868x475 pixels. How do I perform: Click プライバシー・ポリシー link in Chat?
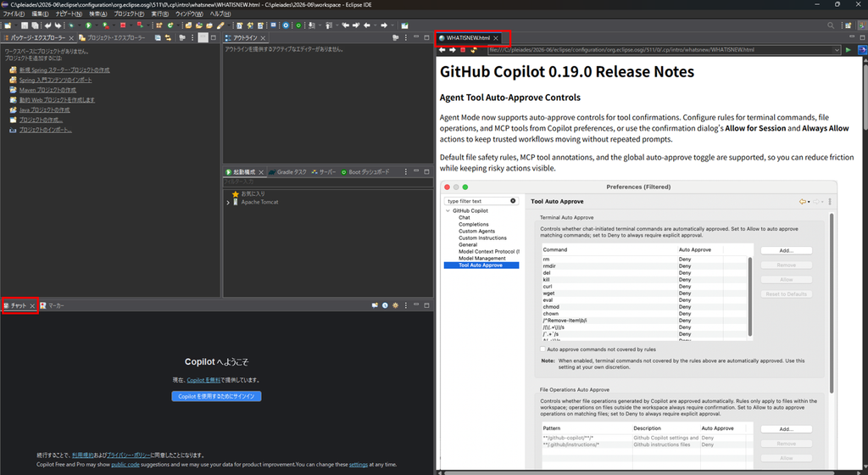128,455
